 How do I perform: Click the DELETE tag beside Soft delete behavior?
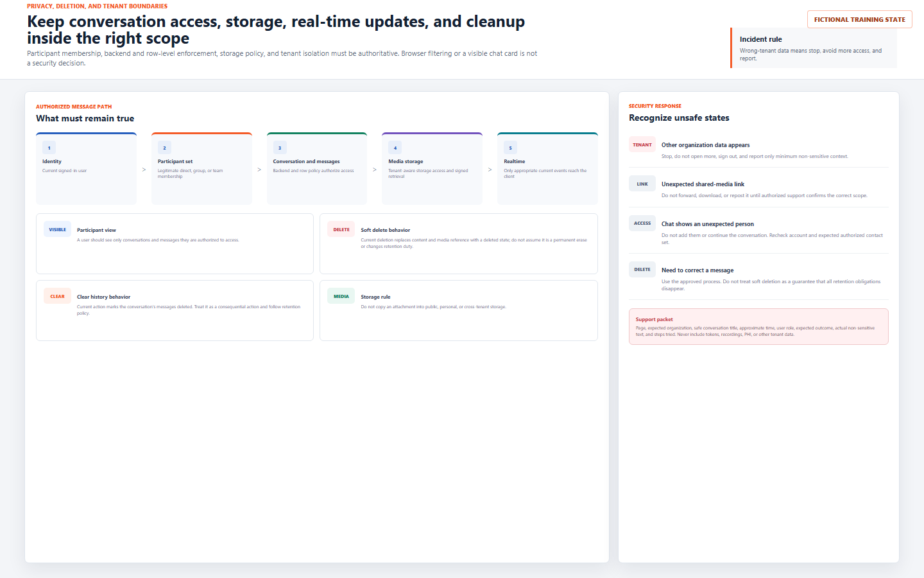tap(341, 229)
